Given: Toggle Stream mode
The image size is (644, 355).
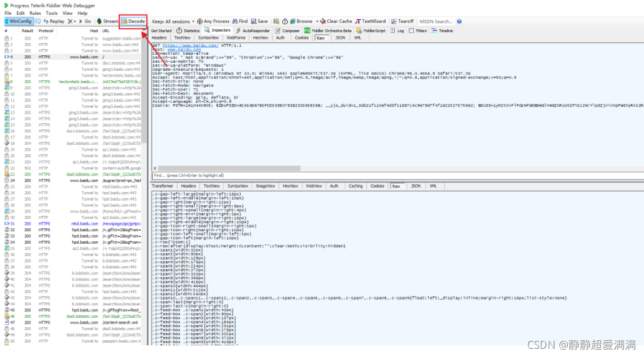Looking at the screenshot, I should [107, 21].
